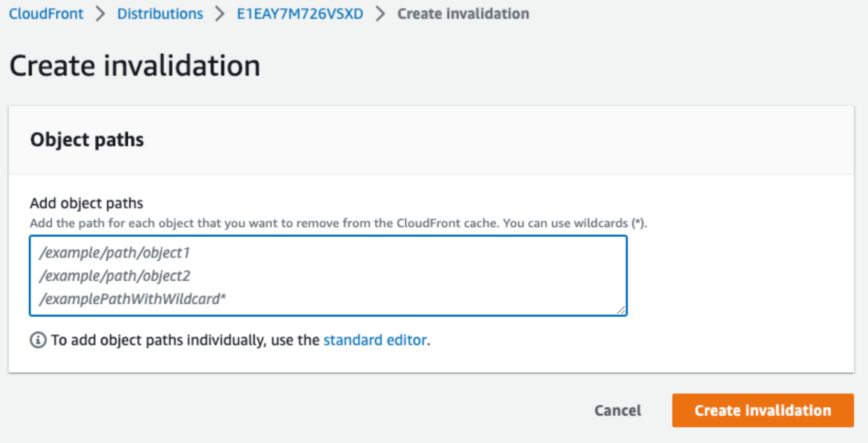Click the Add object paths label
The image size is (868, 443).
(86, 203)
